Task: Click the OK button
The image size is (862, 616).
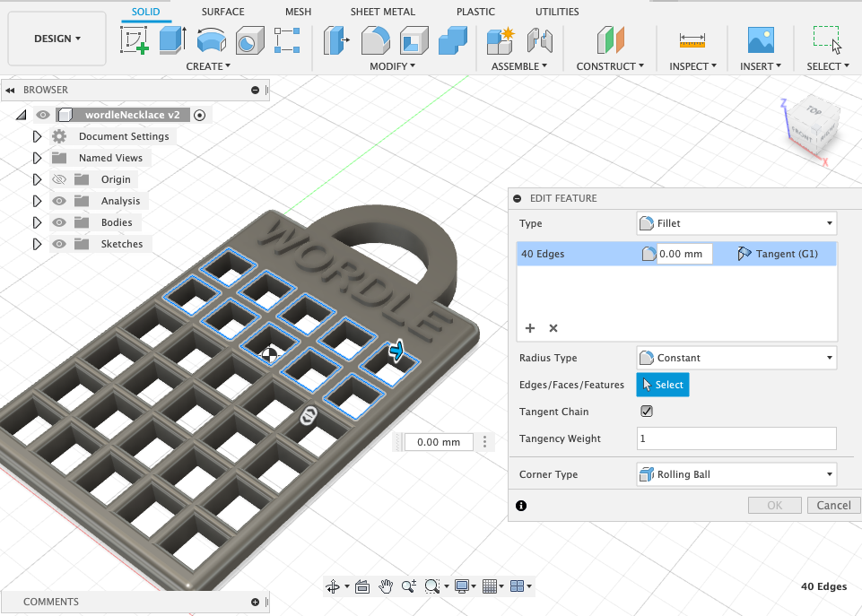Action: click(775, 505)
